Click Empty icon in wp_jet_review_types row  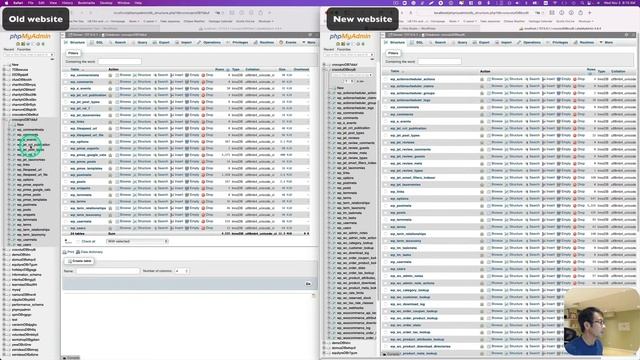tap(558, 170)
